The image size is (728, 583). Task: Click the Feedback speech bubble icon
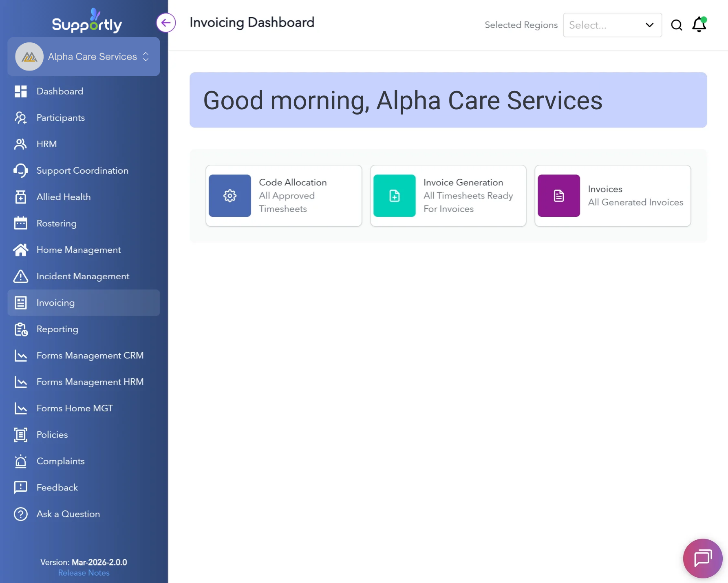click(x=21, y=488)
